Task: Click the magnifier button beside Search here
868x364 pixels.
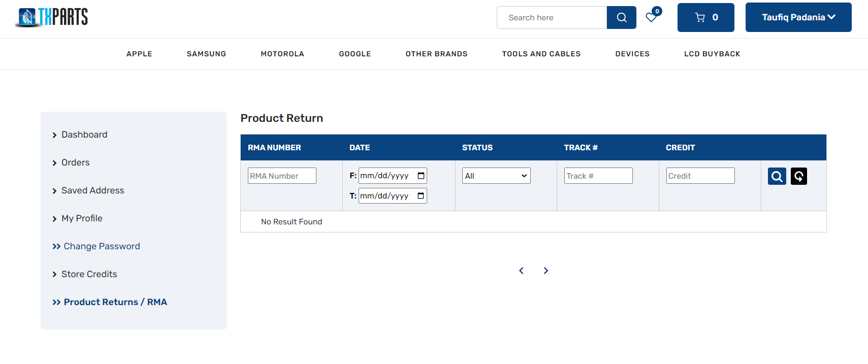Action: coord(621,18)
